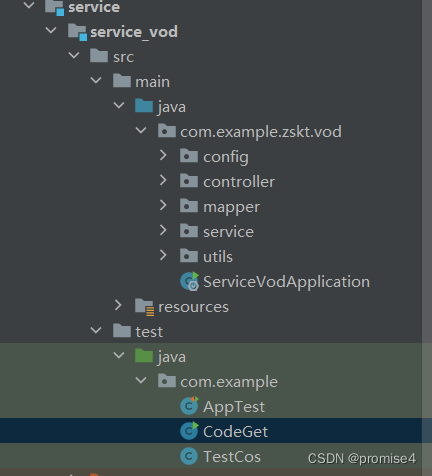
Task: Expand the controller package
Action: (x=163, y=180)
